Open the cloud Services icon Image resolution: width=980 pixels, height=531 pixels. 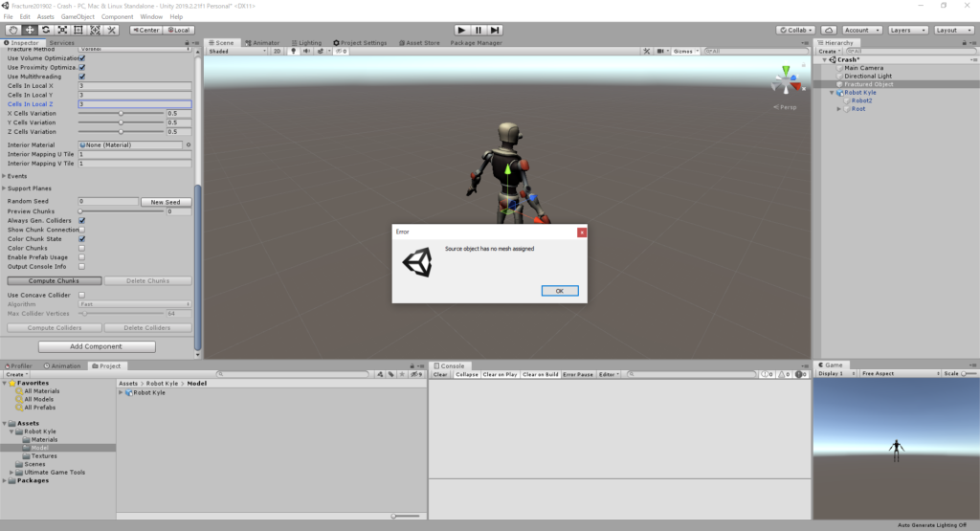(x=829, y=30)
